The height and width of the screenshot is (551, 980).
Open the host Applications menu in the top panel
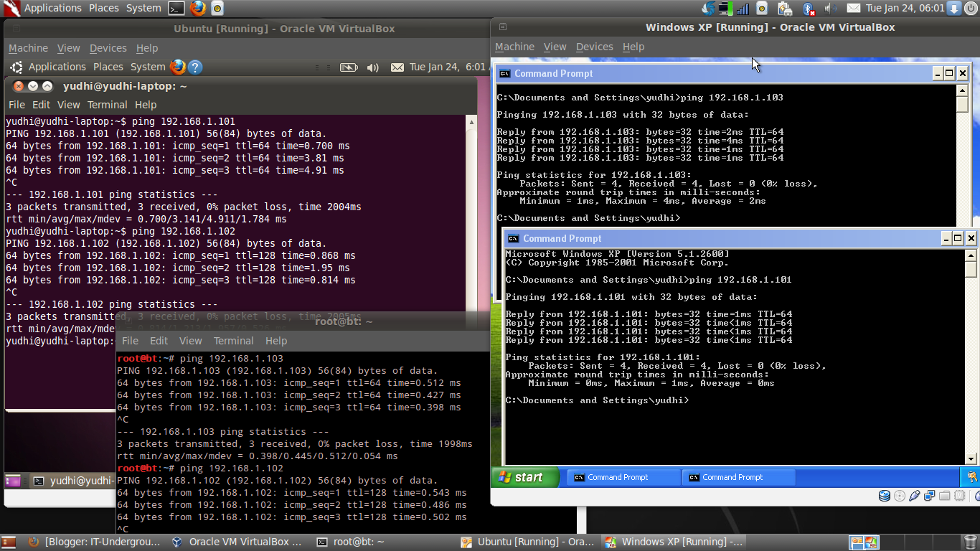52,8
